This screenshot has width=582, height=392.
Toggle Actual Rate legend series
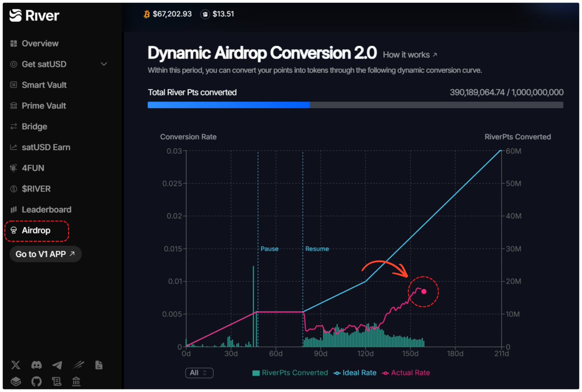pos(406,373)
